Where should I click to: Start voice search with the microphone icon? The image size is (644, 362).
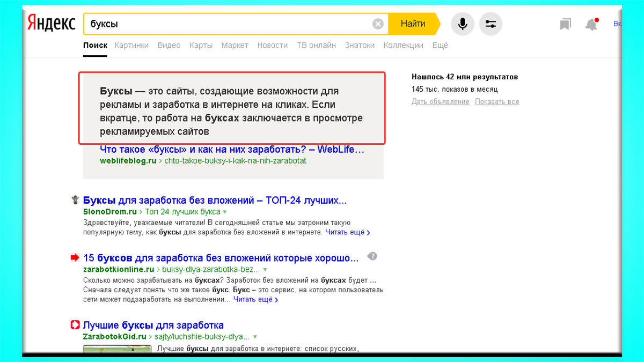click(462, 24)
